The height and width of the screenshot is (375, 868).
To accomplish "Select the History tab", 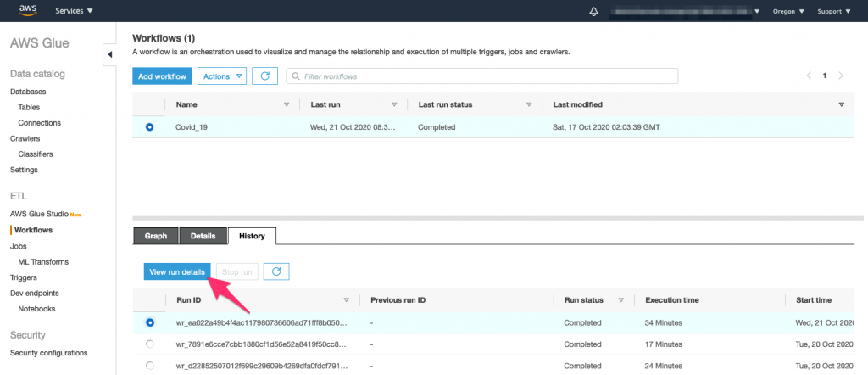I will point(252,236).
